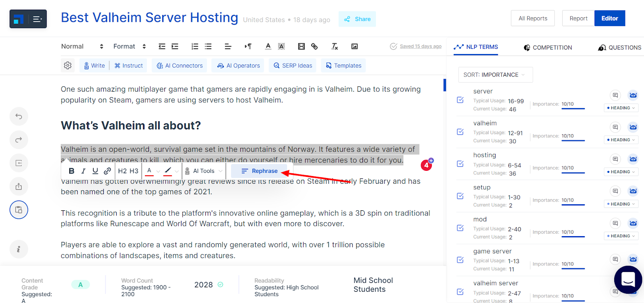The height and width of the screenshot is (303, 644).
Task: Pick font color in floating toolbar
Action: coord(149,171)
